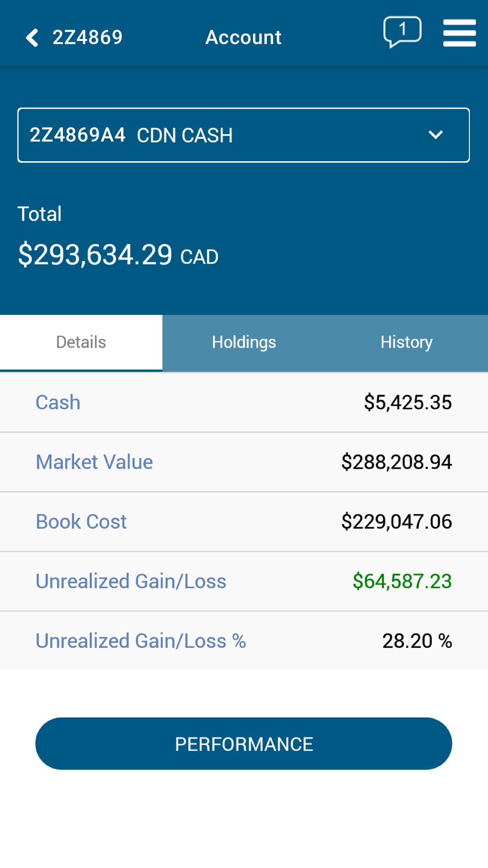
Task: Open the Unrealized Gain/Loss % row
Action: tap(244, 641)
